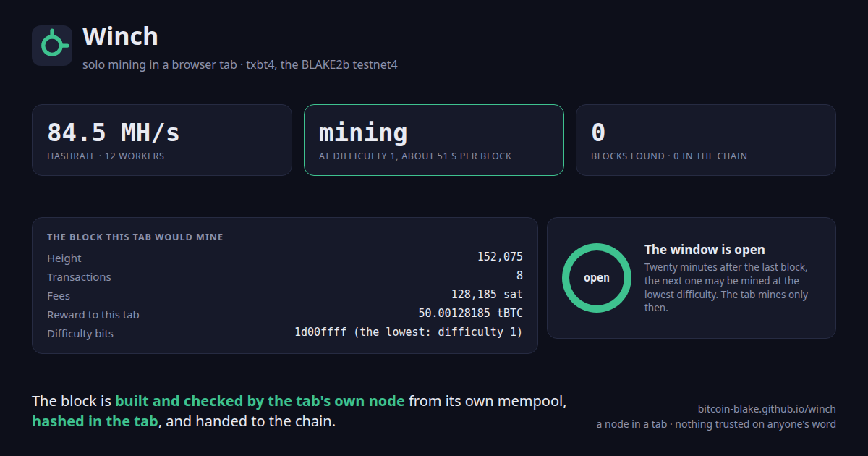This screenshot has width=868, height=456.
Task: Click the At Difficulty 1 subtitle
Action: click(415, 156)
